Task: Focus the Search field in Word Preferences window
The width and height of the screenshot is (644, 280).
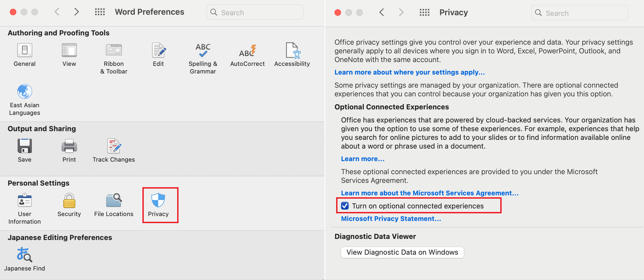Action: [255, 12]
